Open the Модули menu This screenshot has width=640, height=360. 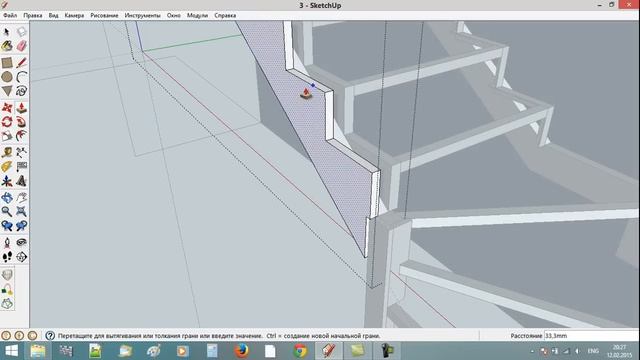(198, 16)
